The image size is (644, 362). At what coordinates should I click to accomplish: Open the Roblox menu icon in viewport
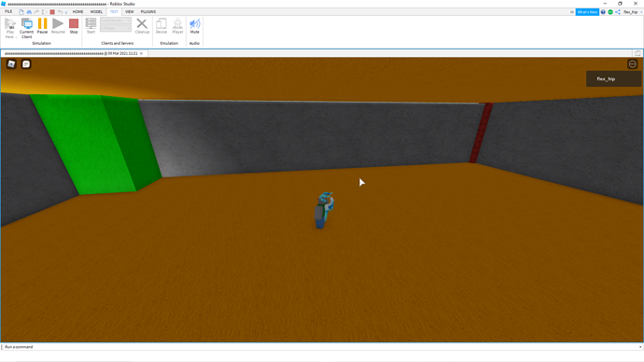pos(11,64)
